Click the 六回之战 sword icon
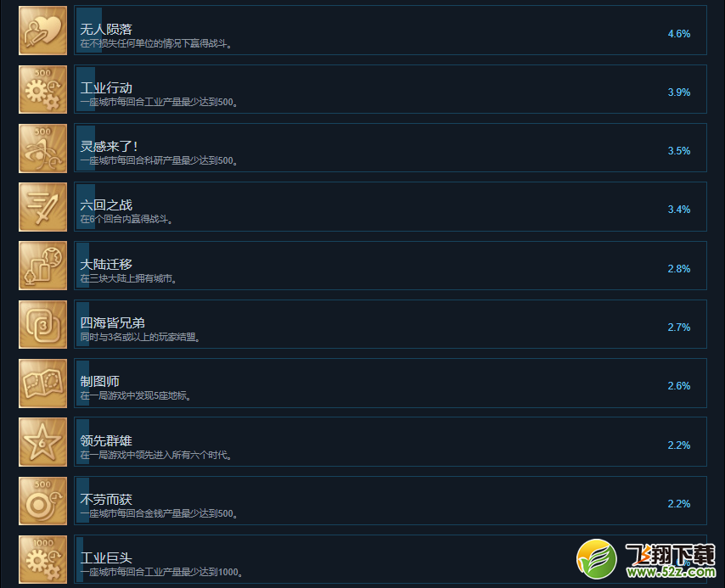Image resolution: width=725 pixels, height=588 pixels. [42, 207]
